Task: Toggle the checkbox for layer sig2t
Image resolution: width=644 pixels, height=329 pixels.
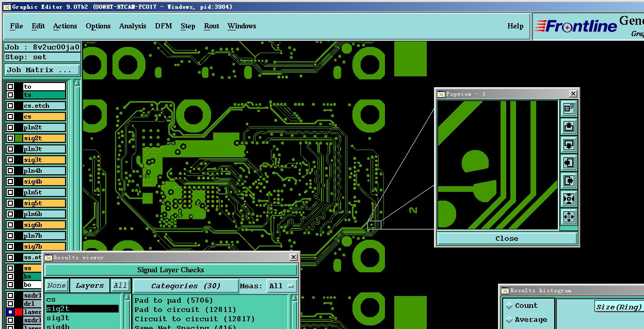Action: click(10, 138)
